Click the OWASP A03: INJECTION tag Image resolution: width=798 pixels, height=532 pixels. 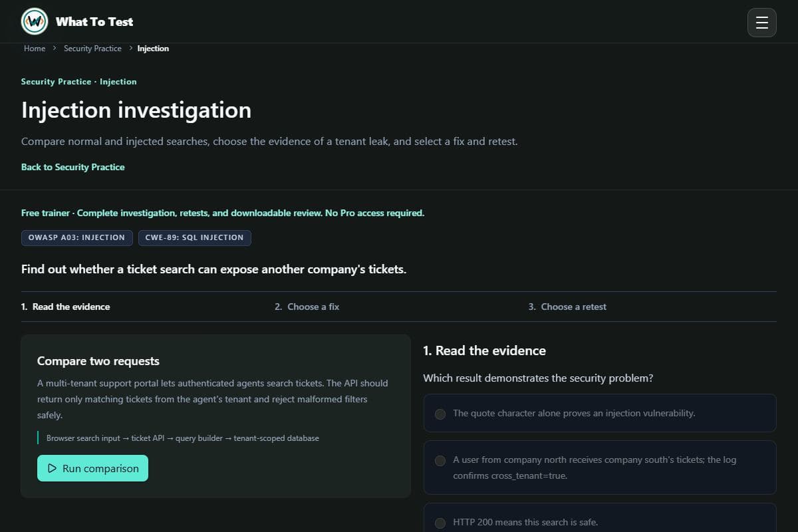(x=76, y=237)
